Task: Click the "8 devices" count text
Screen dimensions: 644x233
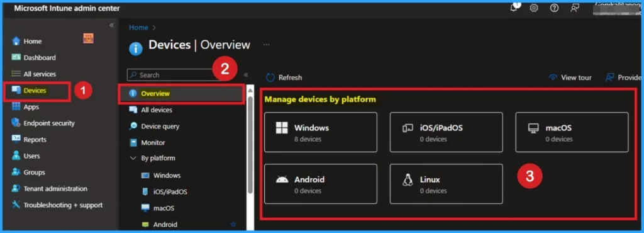Action: [308, 139]
